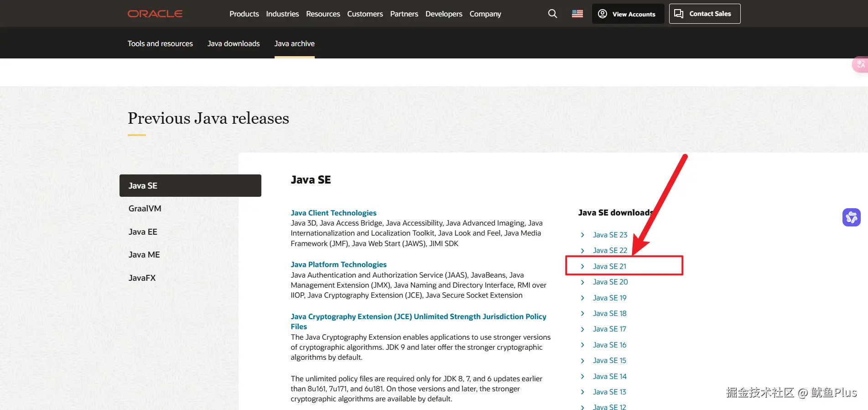Click chevron next to Java SE 15

pos(582,361)
